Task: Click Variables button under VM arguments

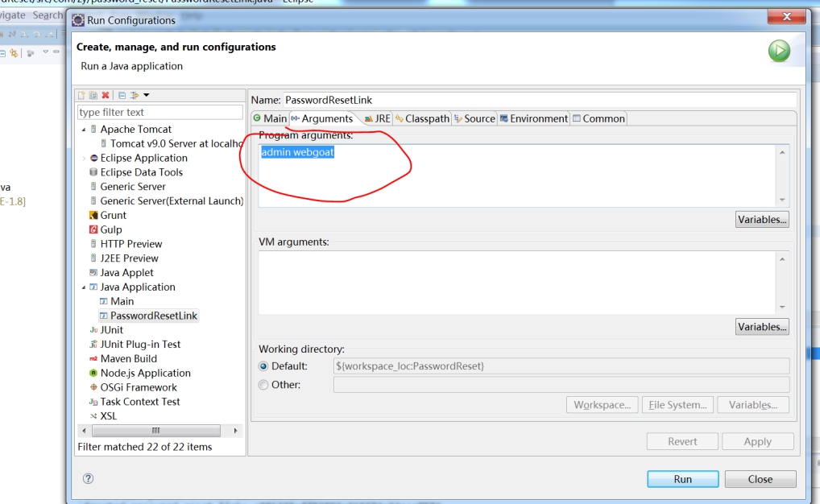Action: (x=762, y=327)
